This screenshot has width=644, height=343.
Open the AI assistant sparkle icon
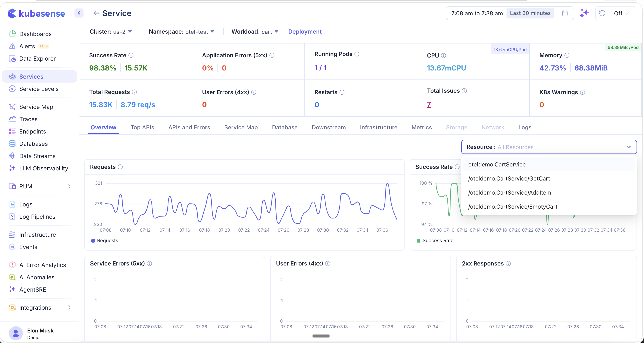click(x=584, y=13)
